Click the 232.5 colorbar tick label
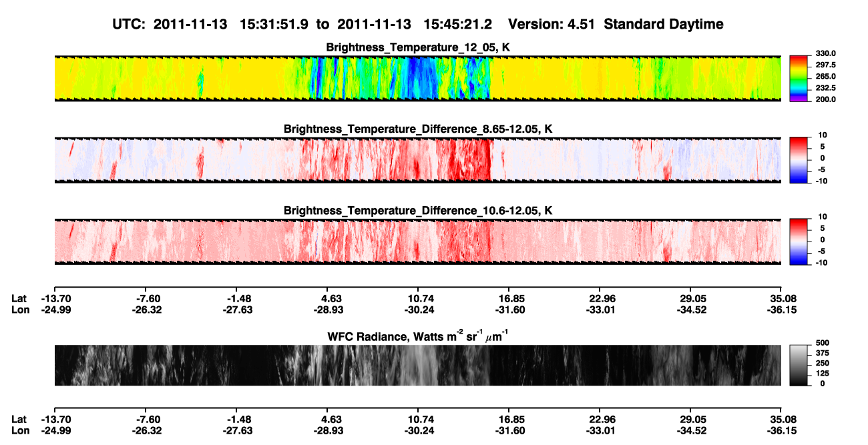 coord(825,87)
